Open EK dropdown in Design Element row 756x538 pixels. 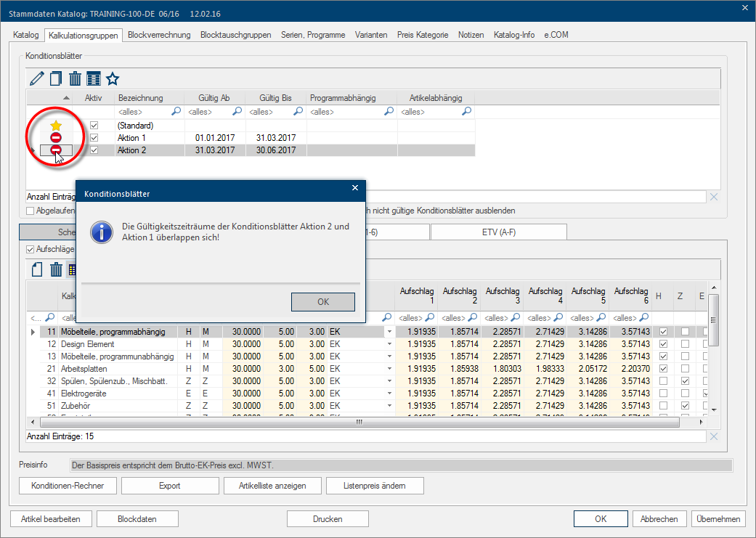(x=389, y=344)
